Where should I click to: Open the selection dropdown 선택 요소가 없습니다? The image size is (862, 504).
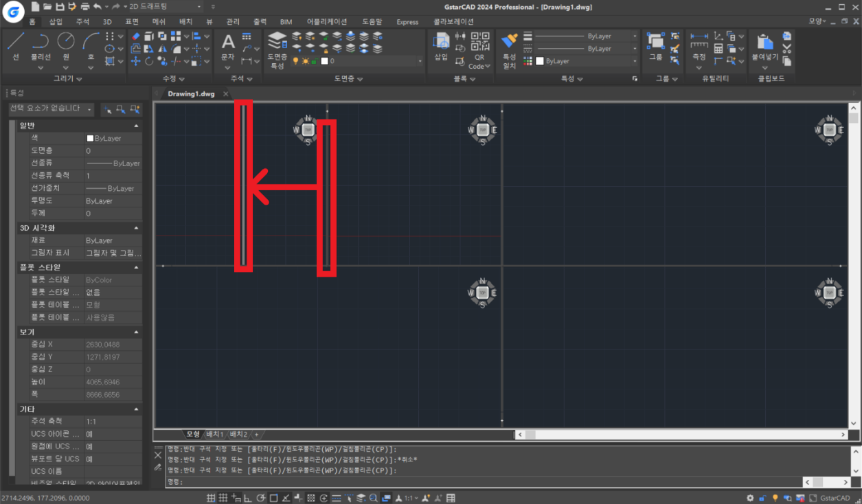click(52, 108)
